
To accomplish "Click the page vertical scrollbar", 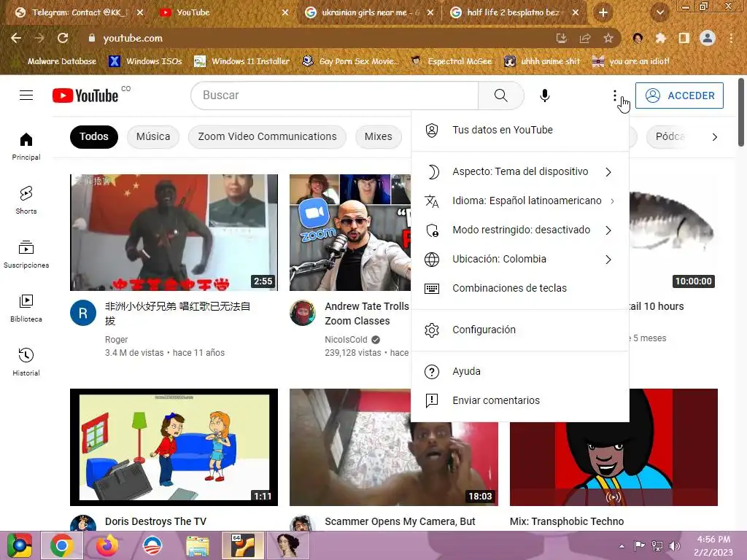I will click(741, 113).
